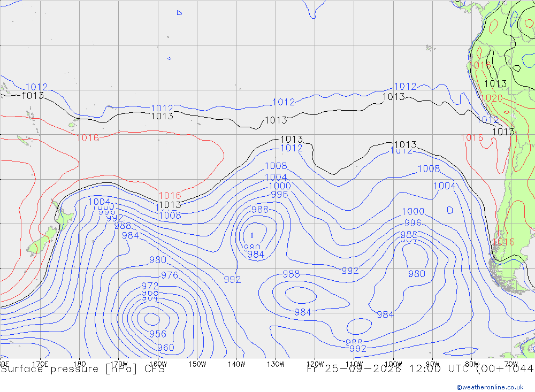Screen dimensions: 535x392
Task: Click the 1004 label near New Zealand
Action: (100, 202)
